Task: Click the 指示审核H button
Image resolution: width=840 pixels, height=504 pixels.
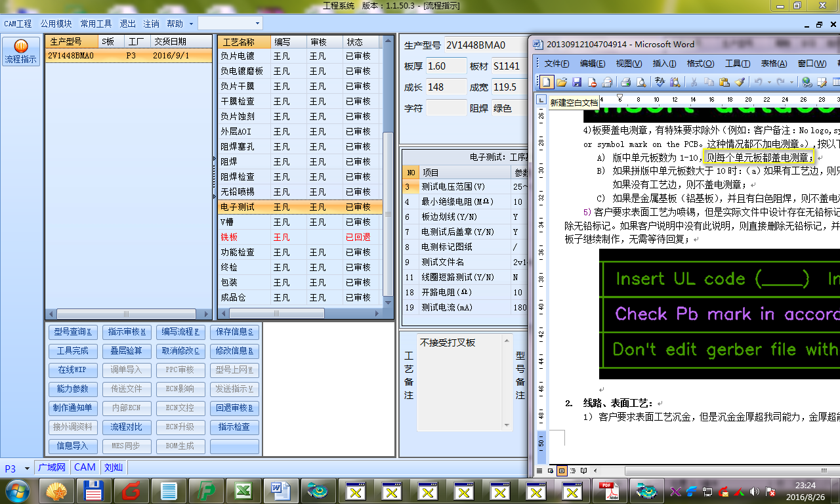Action: [x=128, y=332]
